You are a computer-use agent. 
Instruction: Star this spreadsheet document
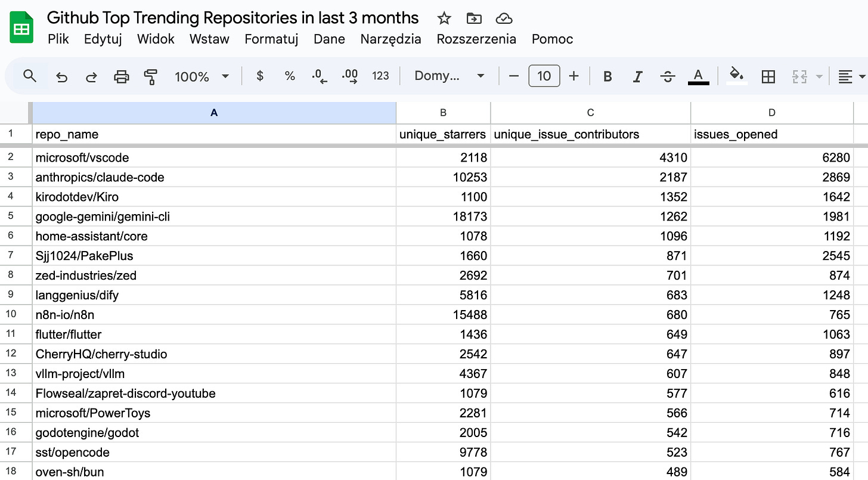tap(444, 18)
